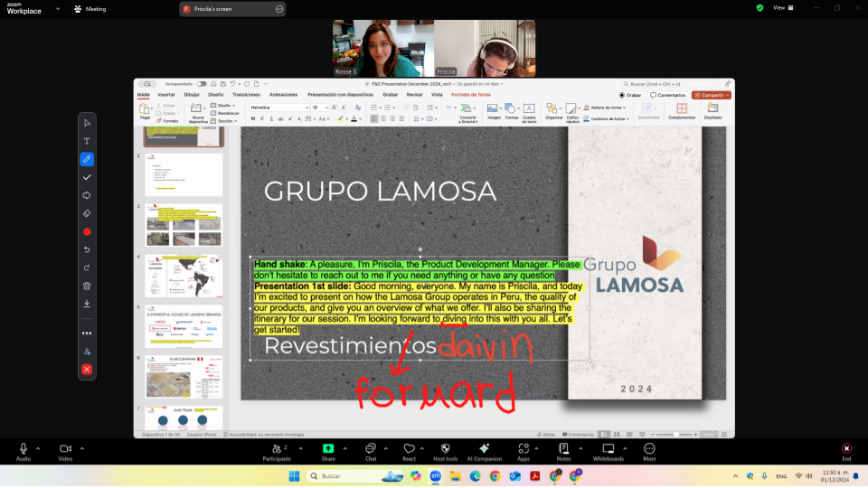Open the Revisar ribbon tab

pyautogui.click(x=415, y=95)
